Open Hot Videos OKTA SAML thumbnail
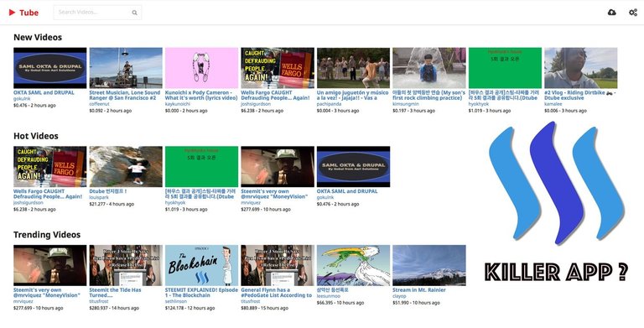644x328 pixels. point(353,166)
